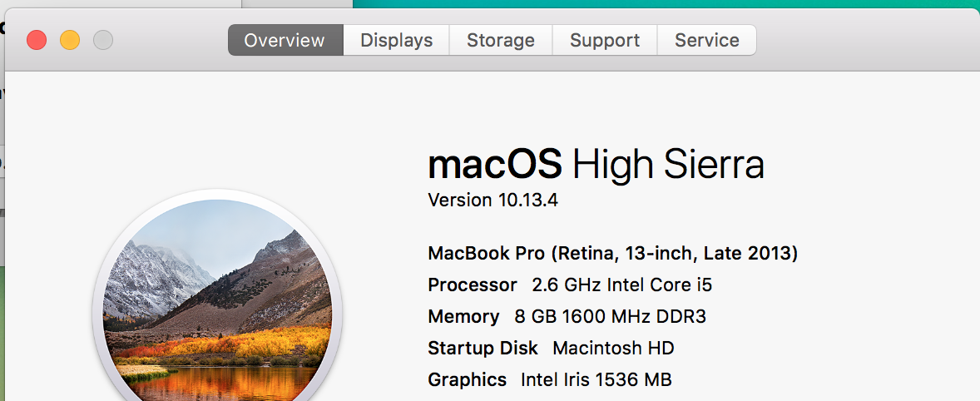Click the Processor label
This screenshot has width=980, height=401.
pos(472,285)
